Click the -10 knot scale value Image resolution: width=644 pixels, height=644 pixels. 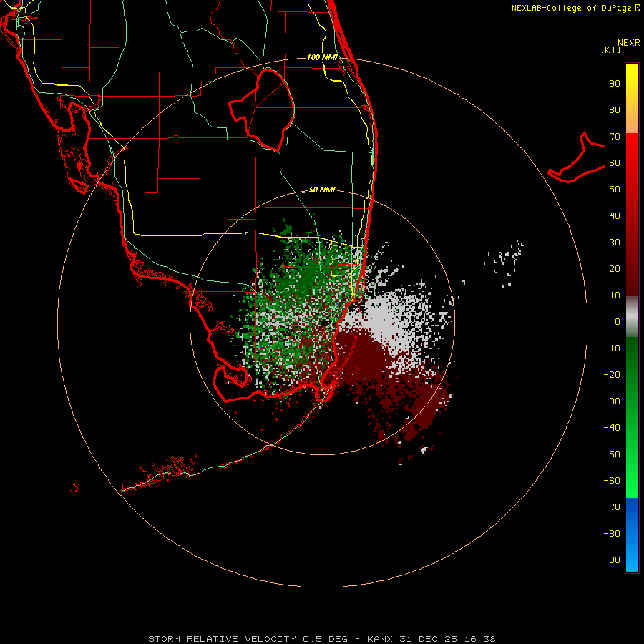point(612,348)
